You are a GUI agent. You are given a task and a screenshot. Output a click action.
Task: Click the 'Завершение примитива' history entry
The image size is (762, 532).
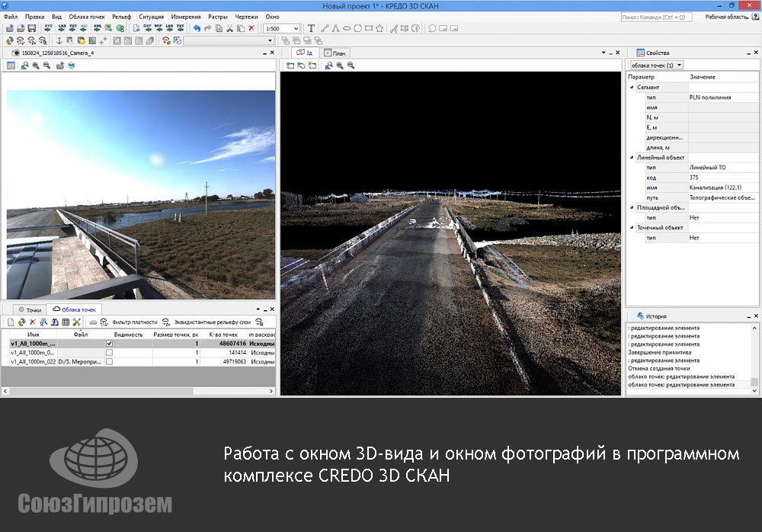pyautogui.click(x=659, y=352)
